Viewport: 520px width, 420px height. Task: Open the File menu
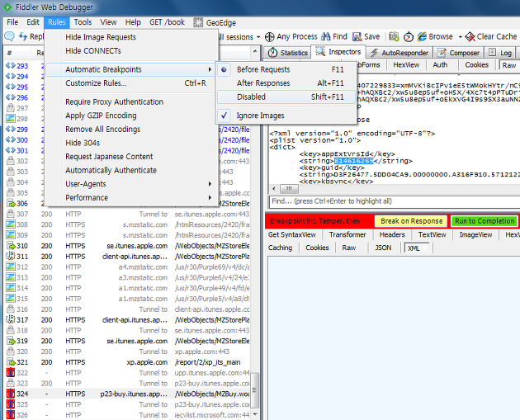point(12,22)
